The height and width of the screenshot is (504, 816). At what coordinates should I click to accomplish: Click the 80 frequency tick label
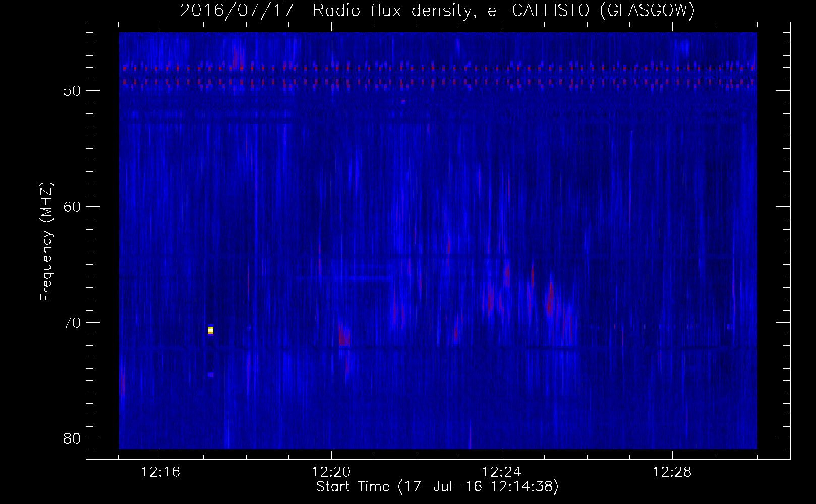(72, 438)
